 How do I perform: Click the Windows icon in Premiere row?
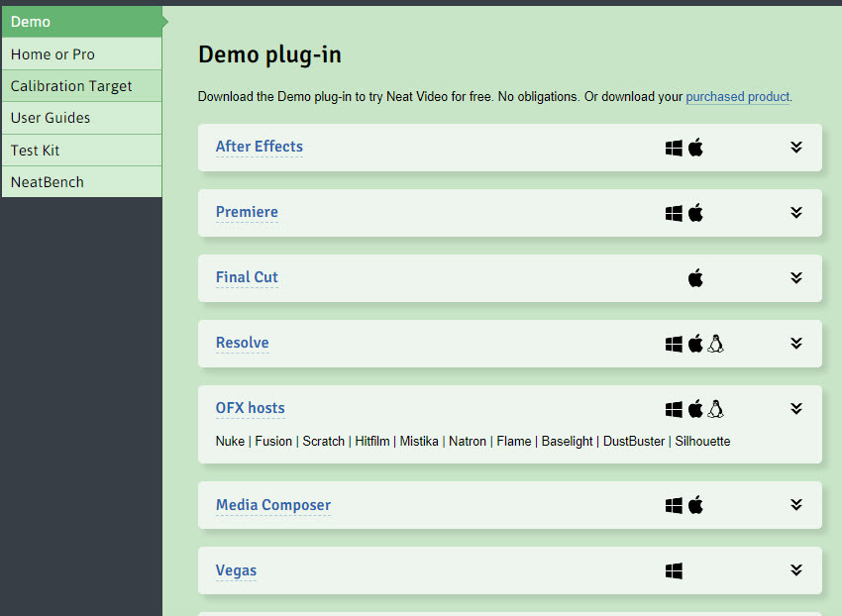coord(674,213)
